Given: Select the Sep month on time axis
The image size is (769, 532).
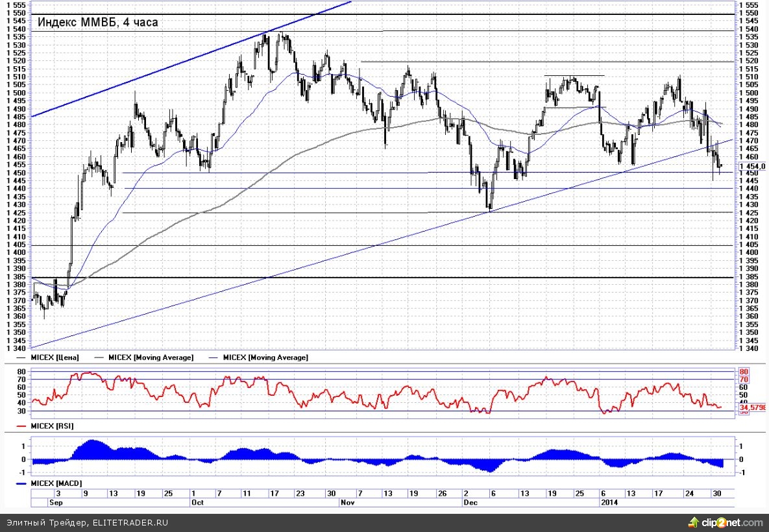Looking at the screenshot, I should [x=56, y=502].
